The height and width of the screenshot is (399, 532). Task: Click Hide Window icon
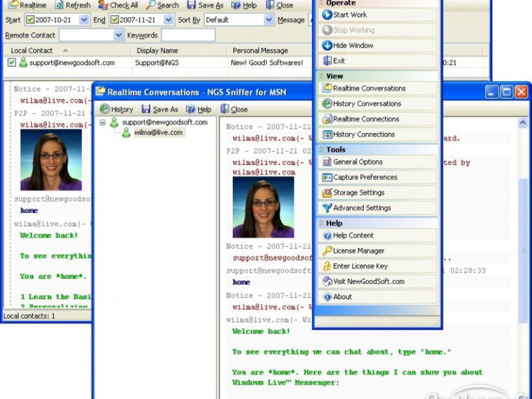[327, 45]
